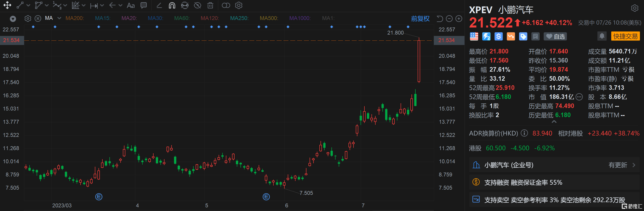
Task: Click the sync drawings icon
Action: [x=185, y=5]
